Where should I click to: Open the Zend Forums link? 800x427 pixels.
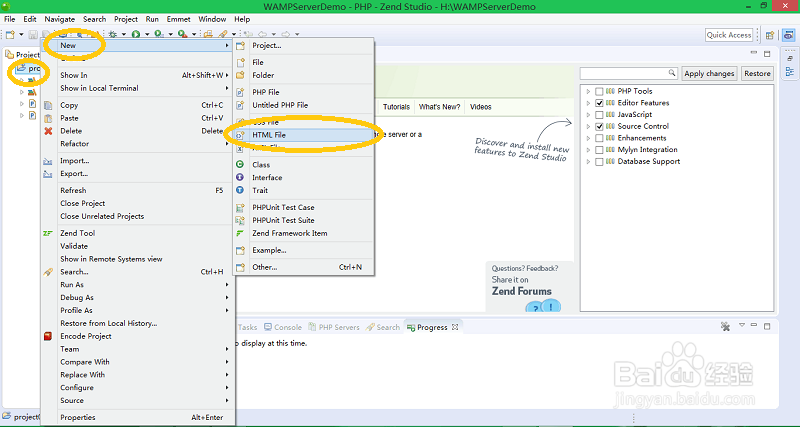(x=521, y=291)
